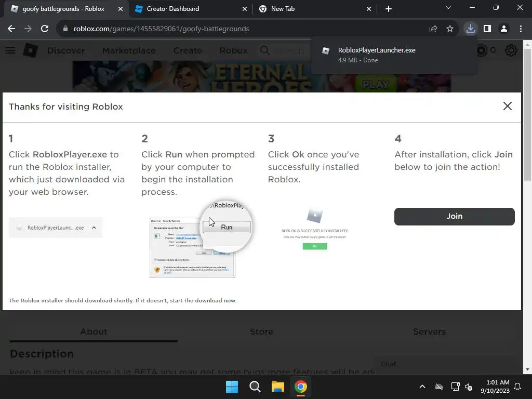Click the scrollbar down arrow

click(528, 370)
